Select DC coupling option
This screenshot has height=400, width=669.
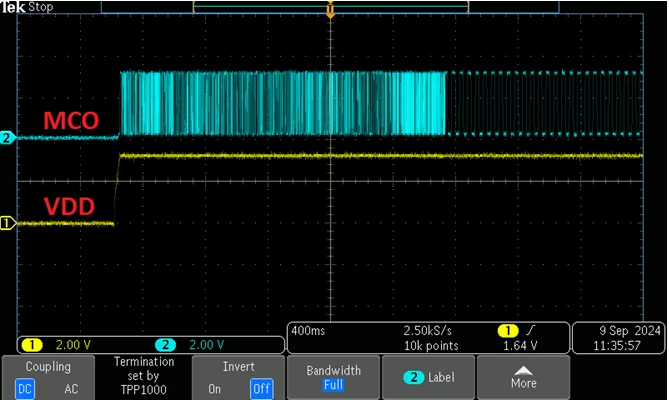(25, 388)
